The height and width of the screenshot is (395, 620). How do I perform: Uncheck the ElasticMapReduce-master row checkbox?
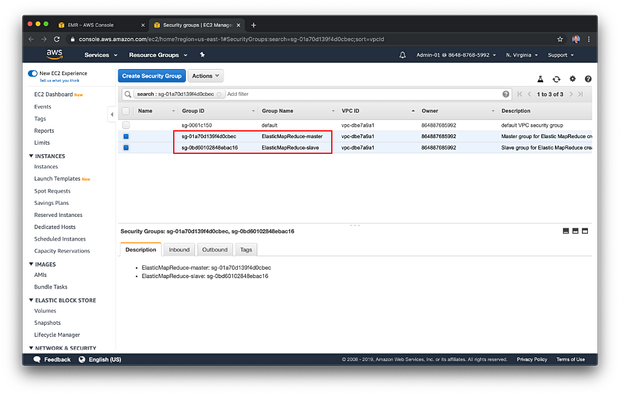click(126, 136)
